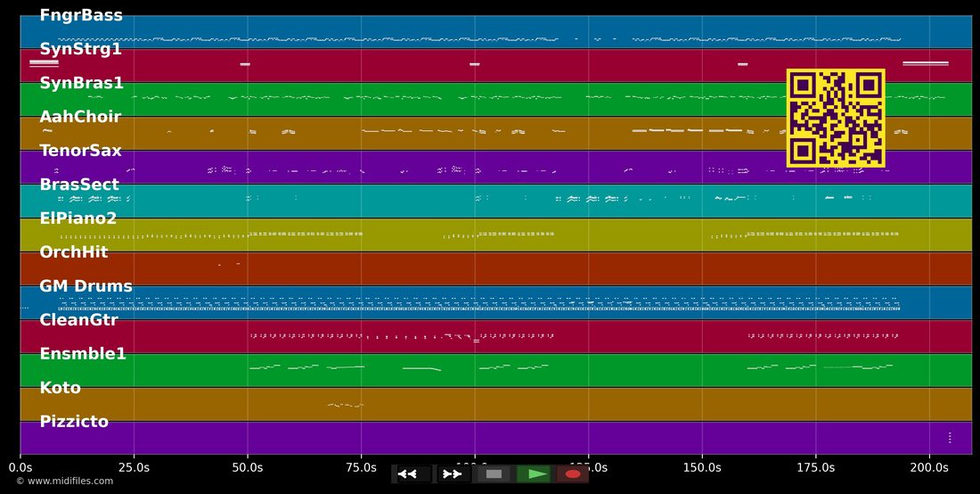Image resolution: width=980 pixels, height=494 pixels.
Task: Click the fast-forward button
Action: point(453,474)
